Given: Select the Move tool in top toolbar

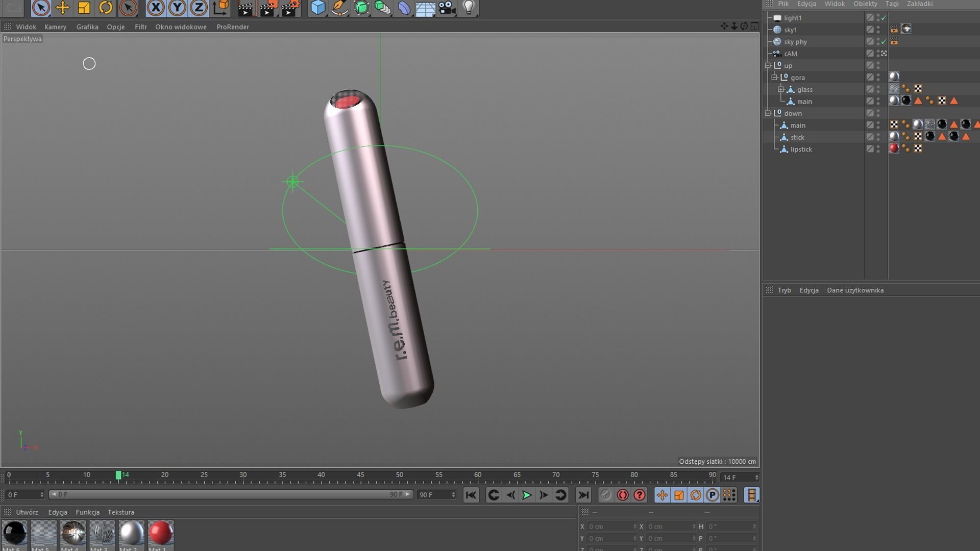Looking at the screenshot, I should tap(62, 8).
